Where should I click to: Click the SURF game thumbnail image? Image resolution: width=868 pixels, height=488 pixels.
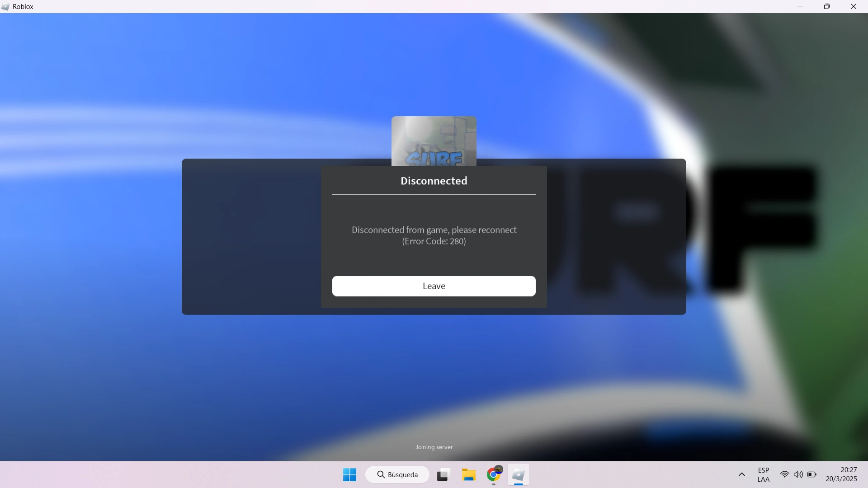[434, 141]
